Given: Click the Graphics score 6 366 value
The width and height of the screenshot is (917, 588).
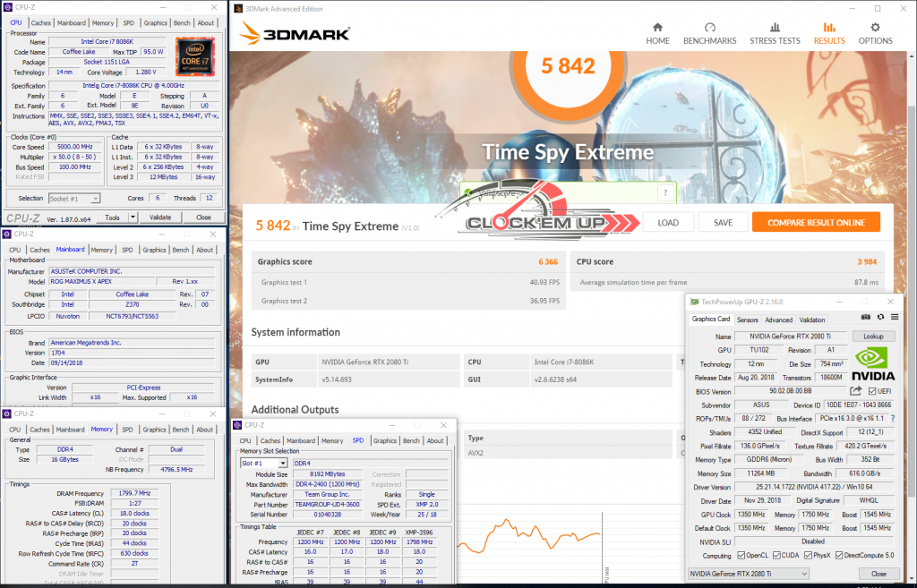Looking at the screenshot, I should tap(548, 262).
